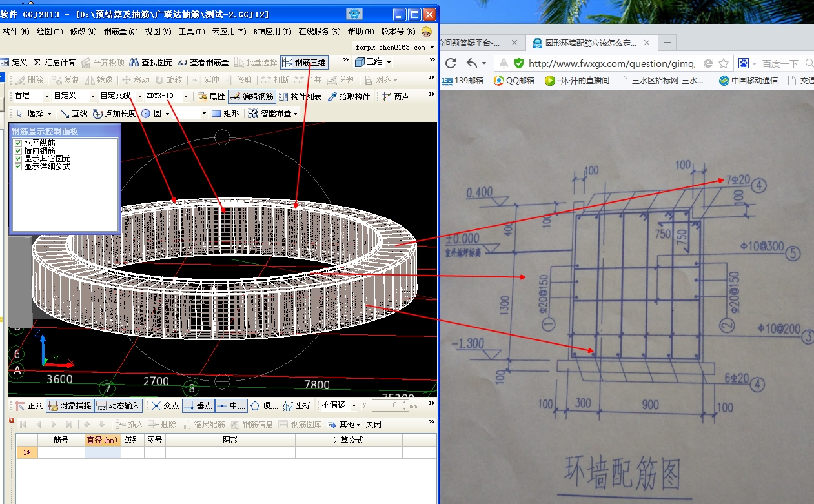The image size is (814, 504).
Task: Open the 构件 menu
Action: point(15,31)
